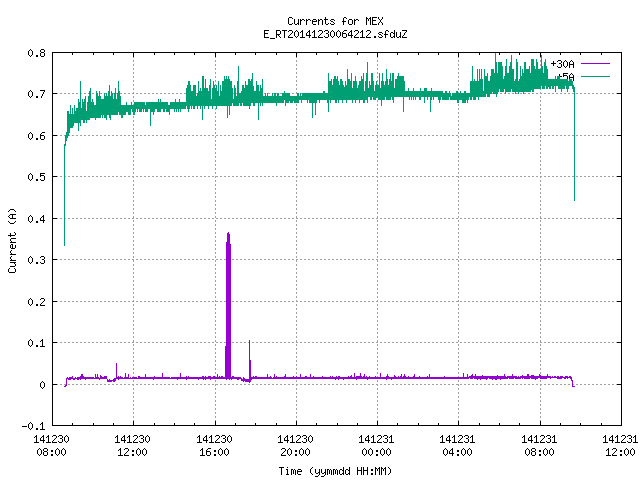Image resolution: width=640 pixels, height=480 pixels.
Task: Click the +30A legend label
Action: pos(562,64)
